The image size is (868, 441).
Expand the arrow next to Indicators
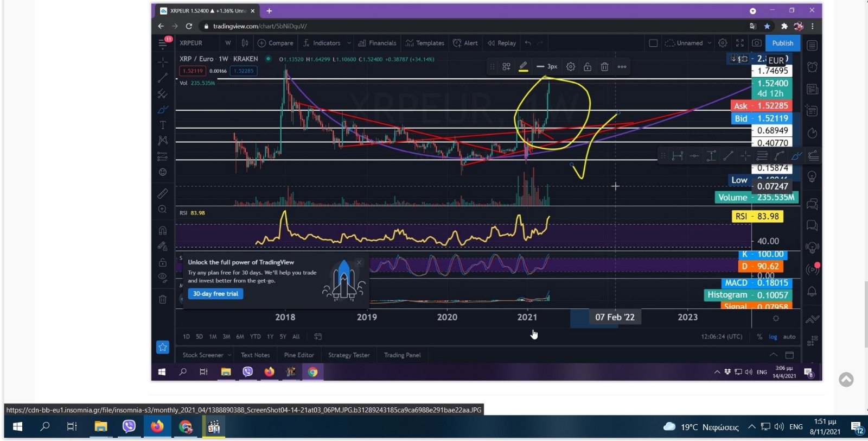point(349,43)
